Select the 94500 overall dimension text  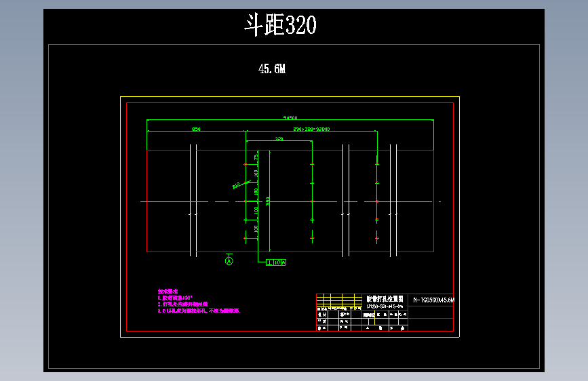coord(290,118)
